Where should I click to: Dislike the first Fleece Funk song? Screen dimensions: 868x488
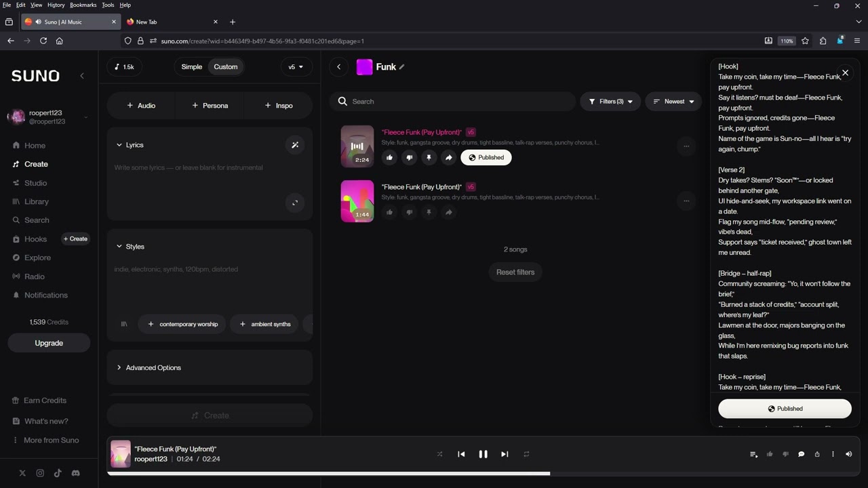409,157
